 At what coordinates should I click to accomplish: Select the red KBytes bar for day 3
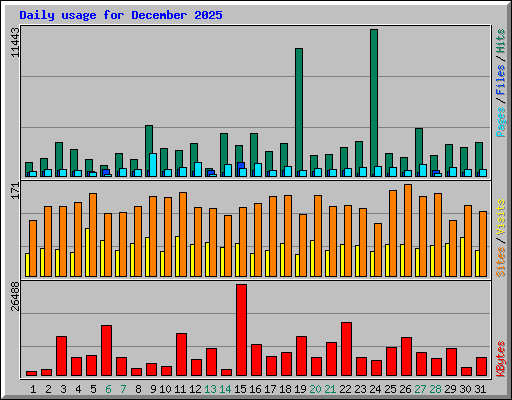(61, 356)
